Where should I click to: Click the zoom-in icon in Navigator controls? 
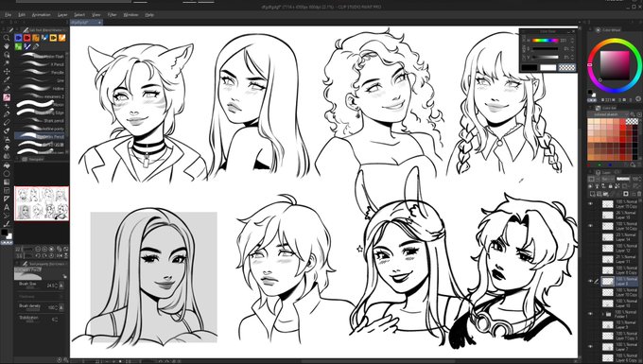pyautogui.click(x=44, y=249)
